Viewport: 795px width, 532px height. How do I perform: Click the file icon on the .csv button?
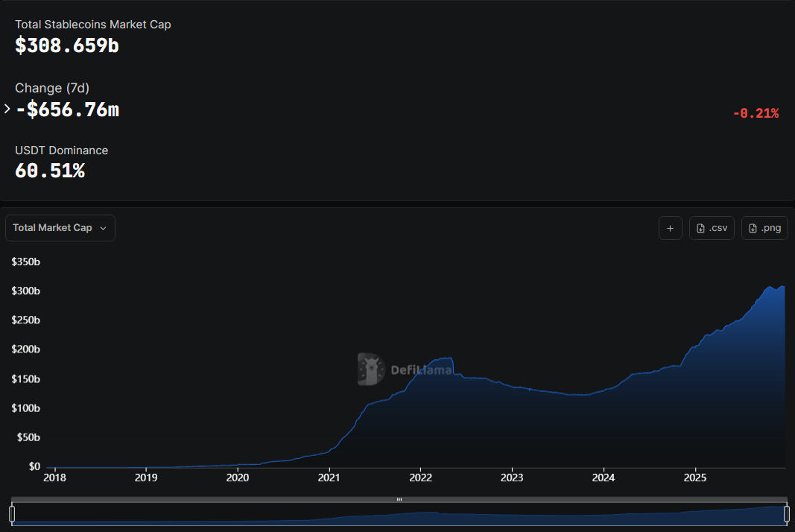point(700,228)
